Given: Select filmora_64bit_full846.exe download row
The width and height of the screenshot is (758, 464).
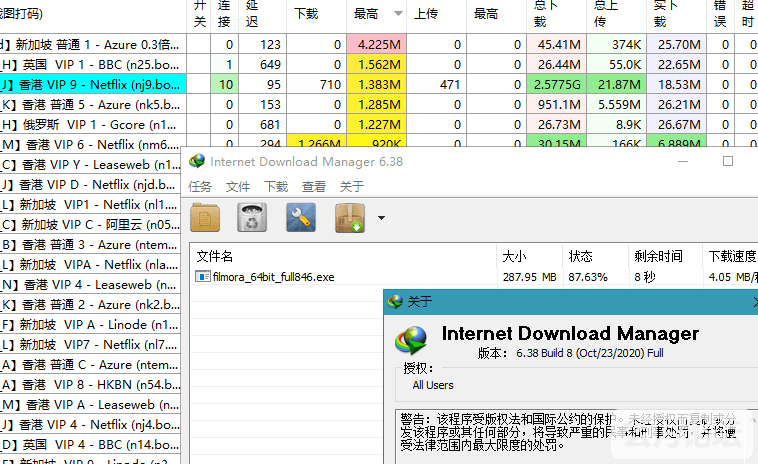Looking at the screenshot, I should point(474,277).
